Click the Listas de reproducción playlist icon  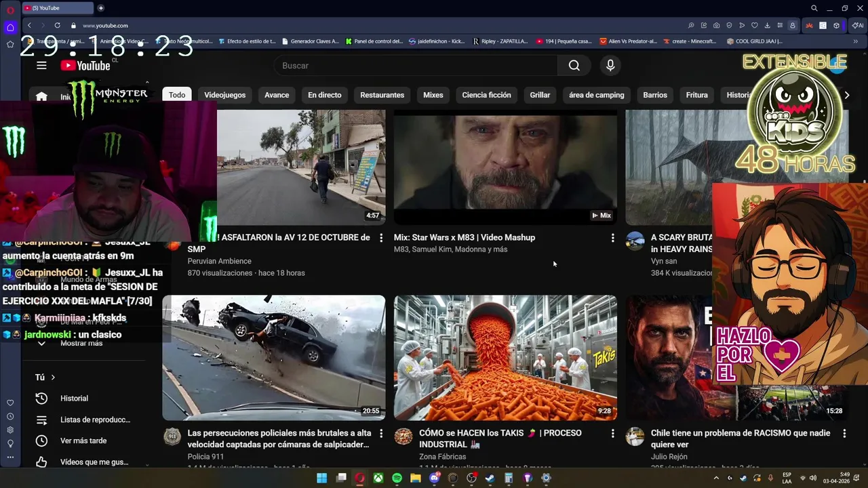[x=41, y=420]
